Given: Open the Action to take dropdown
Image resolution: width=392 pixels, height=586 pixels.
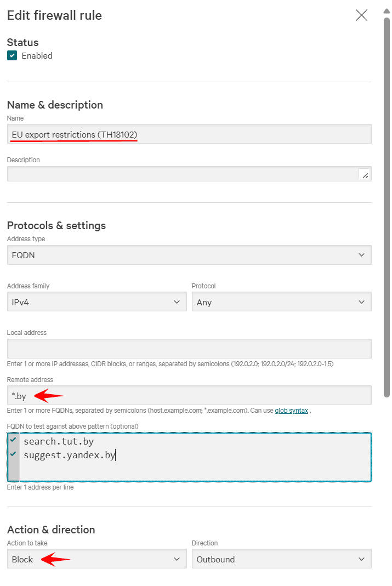Looking at the screenshot, I should [96, 559].
